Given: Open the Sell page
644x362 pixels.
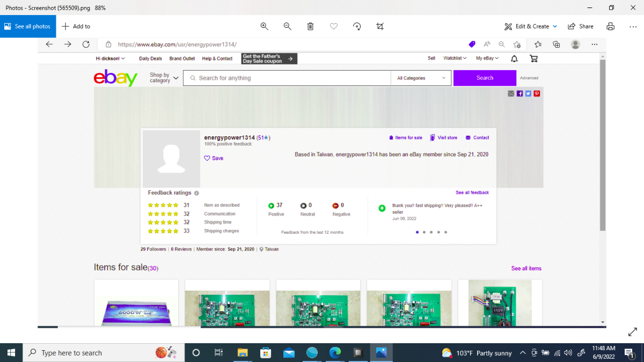Looking at the screenshot, I should [x=431, y=58].
